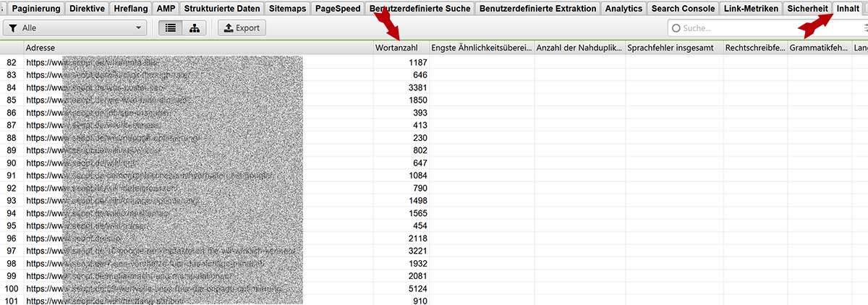The image size is (868, 305).
Task: Open the Alle filter dropdown
Action: tap(75, 28)
